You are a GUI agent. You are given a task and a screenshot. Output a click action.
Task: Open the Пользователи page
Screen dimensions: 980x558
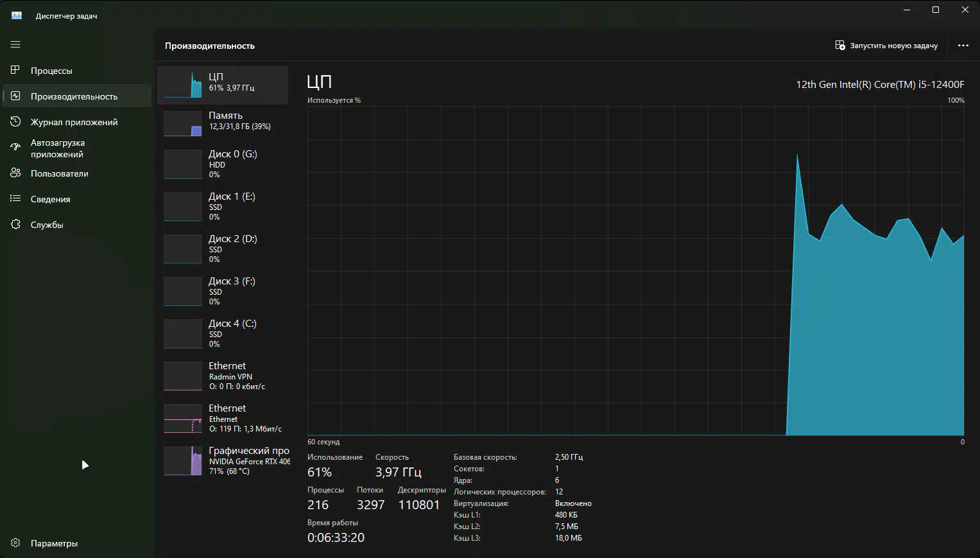[x=77, y=173]
